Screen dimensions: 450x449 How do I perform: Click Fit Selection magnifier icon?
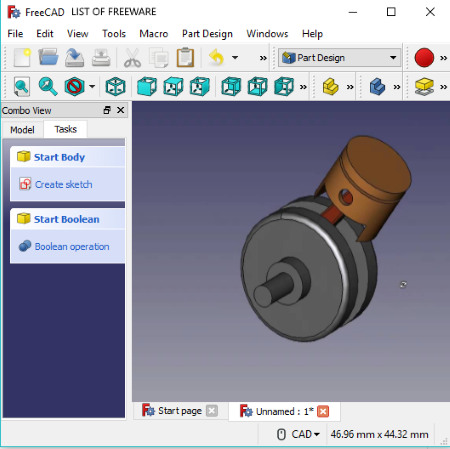pos(48,87)
